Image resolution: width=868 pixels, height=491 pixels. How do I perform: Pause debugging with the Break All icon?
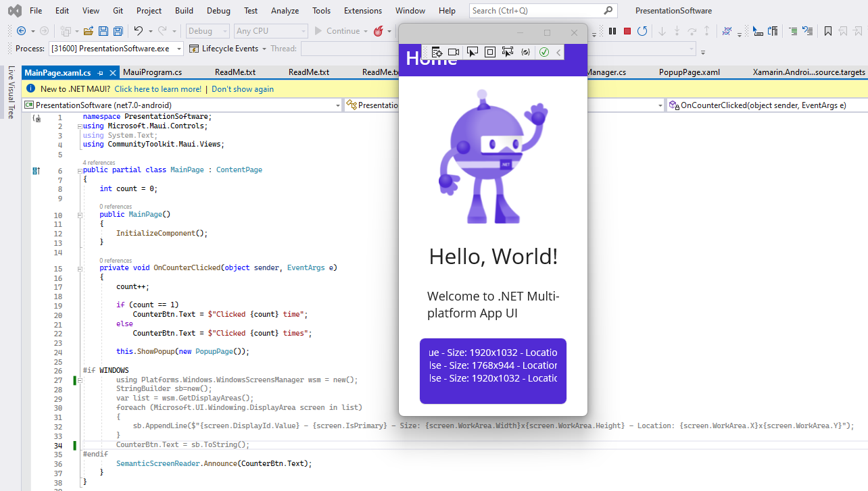tap(612, 31)
